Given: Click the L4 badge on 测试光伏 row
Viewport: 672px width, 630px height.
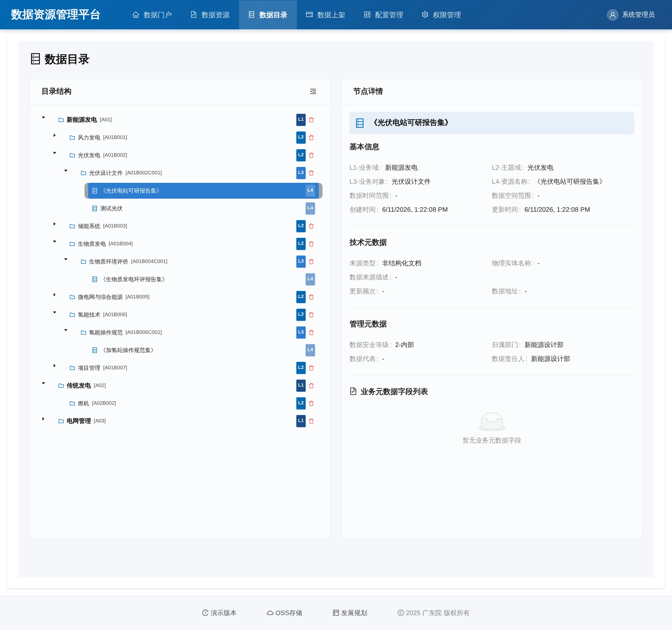Looking at the screenshot, I should click(310, 208).
